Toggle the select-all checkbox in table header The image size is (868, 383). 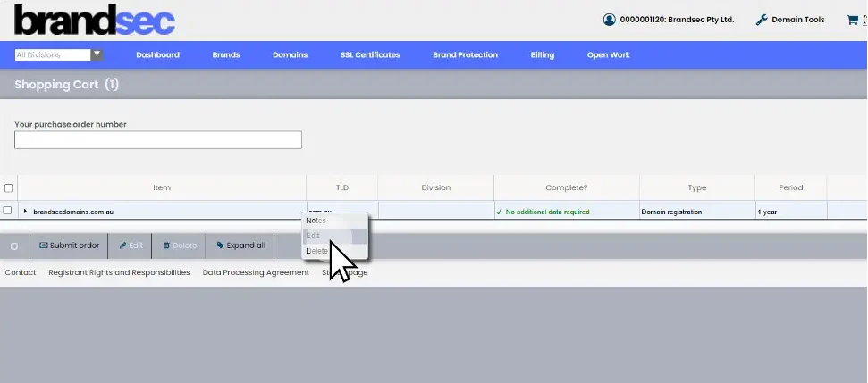point(8,187)
